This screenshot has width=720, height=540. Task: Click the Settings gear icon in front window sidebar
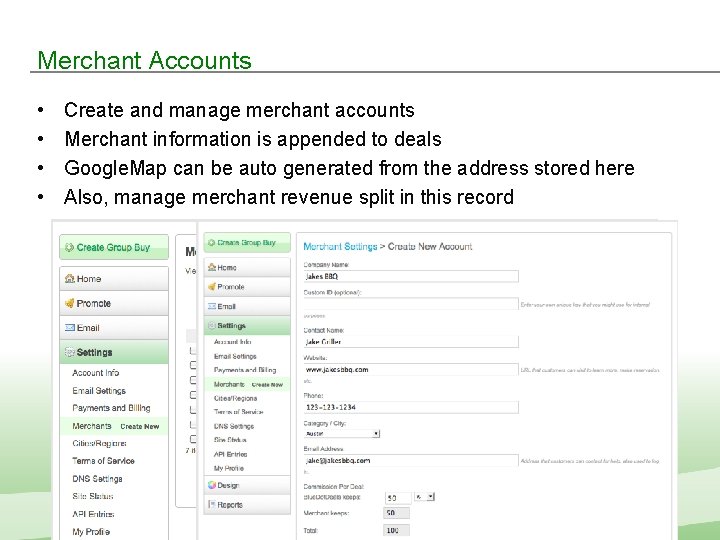click(x=212, y=326)
